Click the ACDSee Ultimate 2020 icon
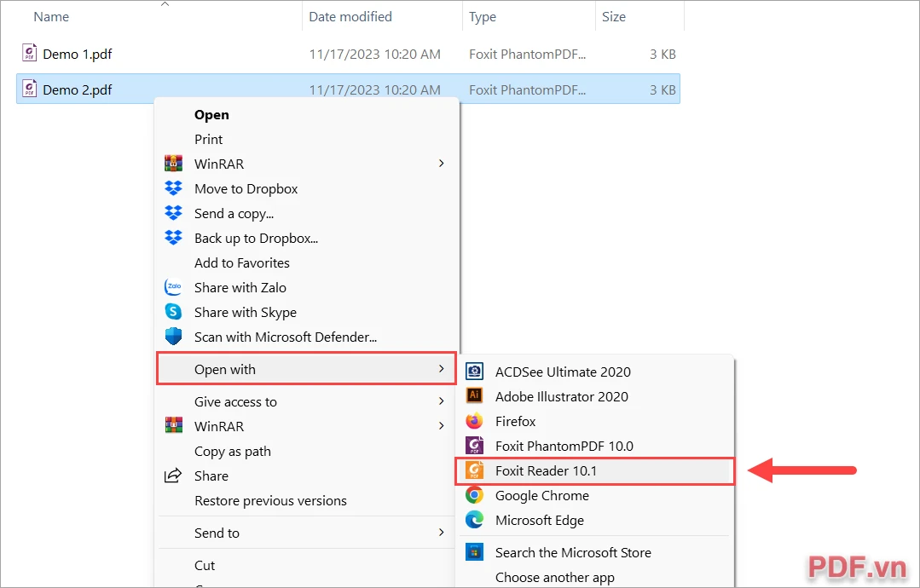Image resolution: width=920 pixels, height=588 pixels. 474,371
